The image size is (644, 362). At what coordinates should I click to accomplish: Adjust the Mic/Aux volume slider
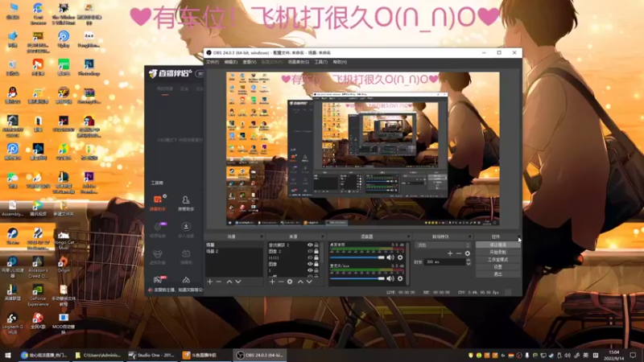[x=357, y=278]
